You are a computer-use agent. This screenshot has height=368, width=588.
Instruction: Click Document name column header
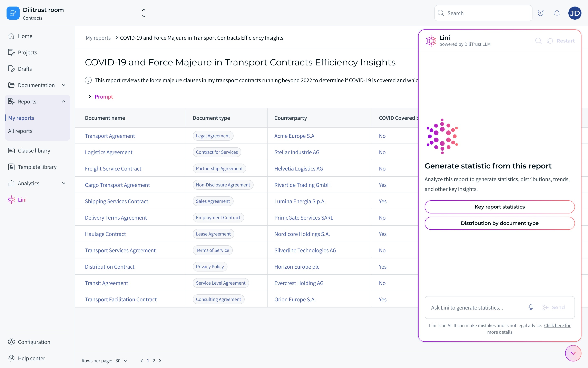coord(105,118)
